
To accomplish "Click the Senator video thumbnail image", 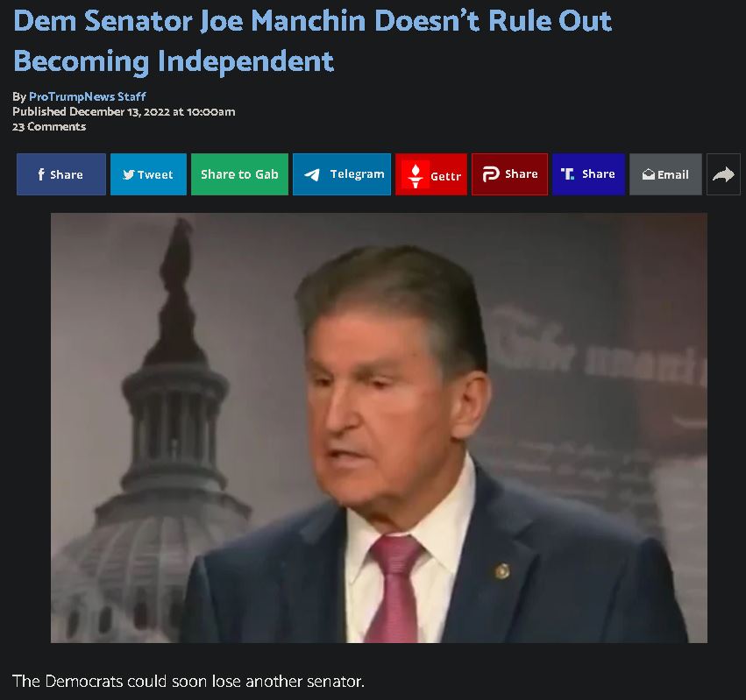I will (x=379, y=428).
